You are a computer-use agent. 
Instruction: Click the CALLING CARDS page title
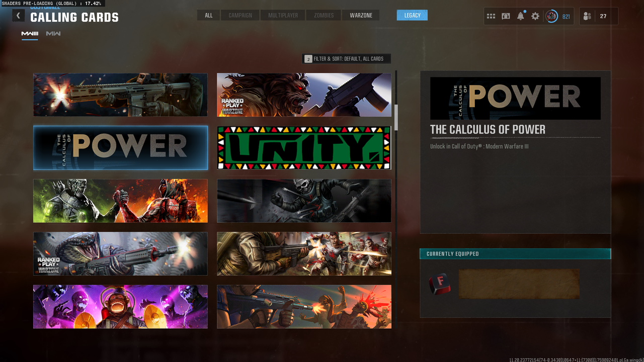pos(74,18)
